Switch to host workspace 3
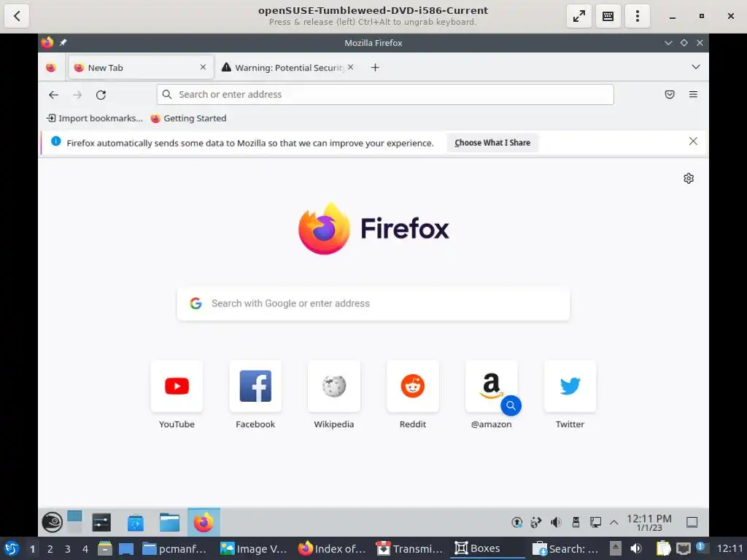The width and height of the screenshot is (747, 560). pyautogui.click(x=68, y=549)
